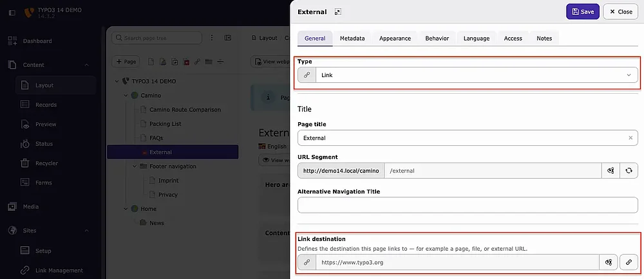Image resolution: width=644 pixels, height=279 pixels.
Task: Click link icon left of typo3.org URL
Action: 307,262
